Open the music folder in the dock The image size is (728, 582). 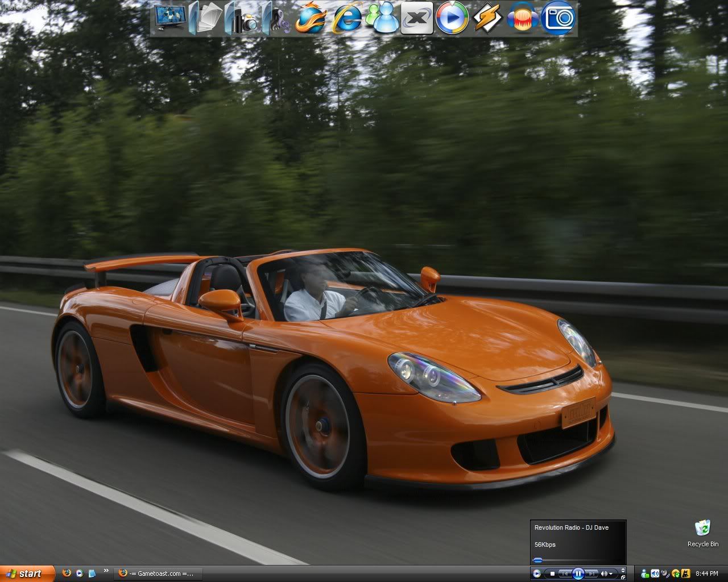pos(276,18)
